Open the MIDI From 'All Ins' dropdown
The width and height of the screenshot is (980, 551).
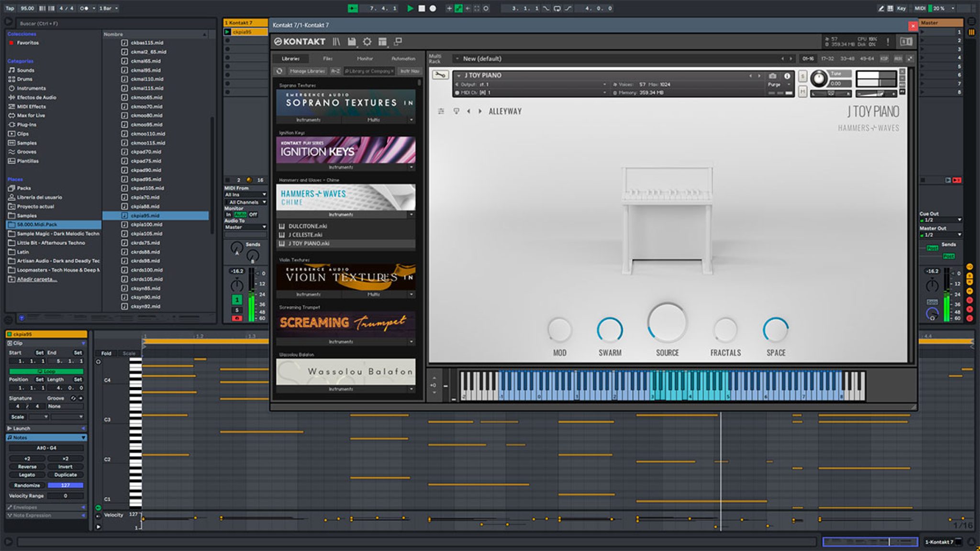click(245, 195)
